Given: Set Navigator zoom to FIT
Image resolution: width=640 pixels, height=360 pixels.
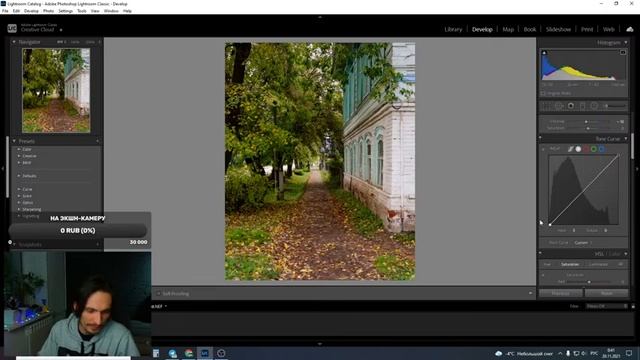Looking at the screenshot, I should click(x=60, y=42).
